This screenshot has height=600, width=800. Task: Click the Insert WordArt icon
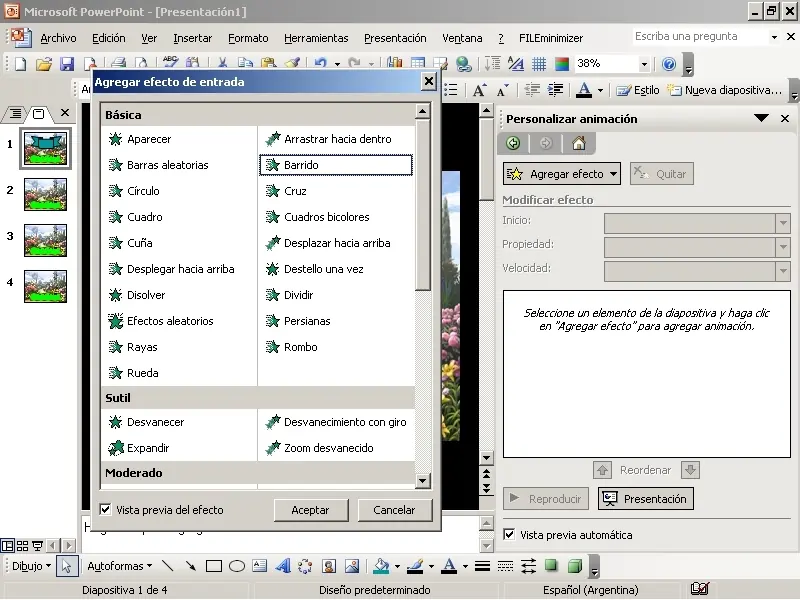click(283, 566)
